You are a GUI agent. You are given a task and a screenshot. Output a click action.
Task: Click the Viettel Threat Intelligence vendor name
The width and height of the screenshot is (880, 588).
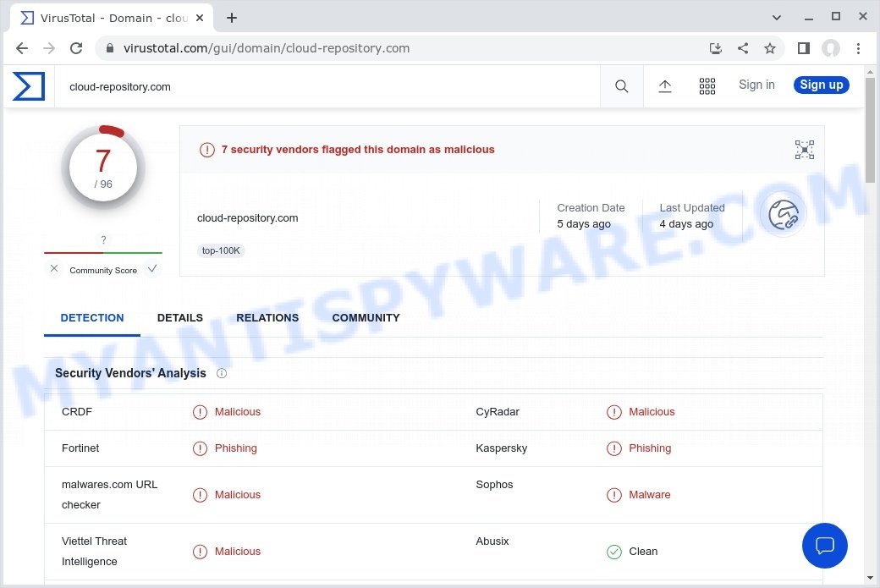pyautogui.click(x=94, y=552)
